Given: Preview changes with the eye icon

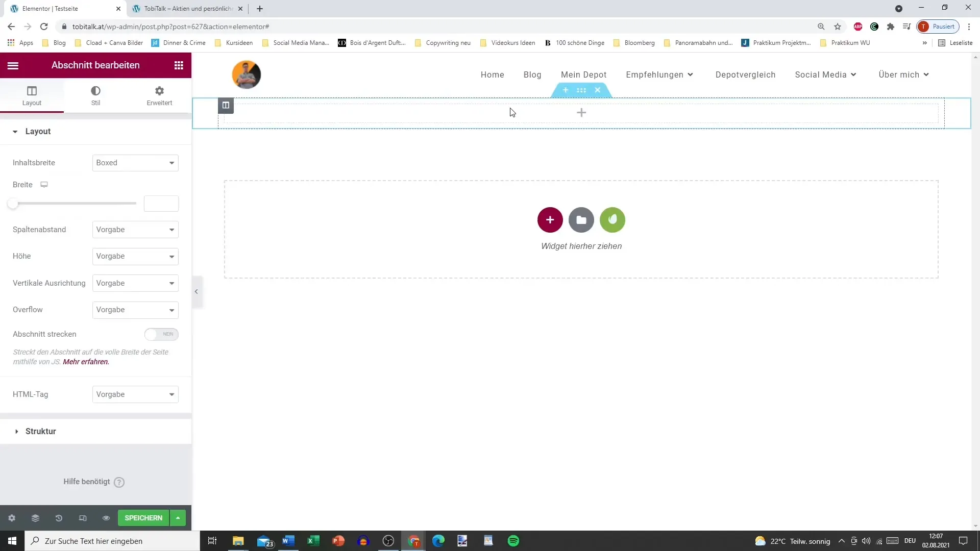Looking at the screenshot, I should 106,518.
